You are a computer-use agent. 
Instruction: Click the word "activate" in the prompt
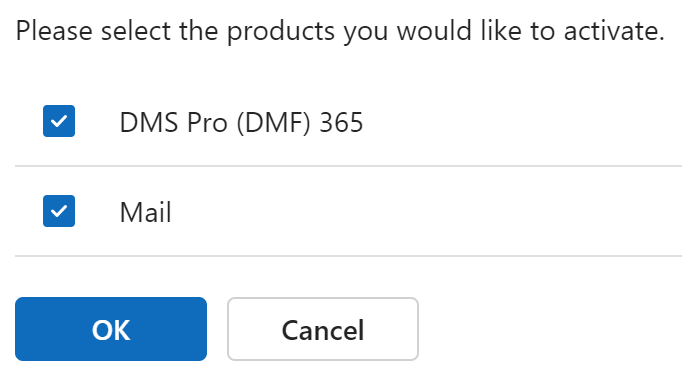(614, 31)
